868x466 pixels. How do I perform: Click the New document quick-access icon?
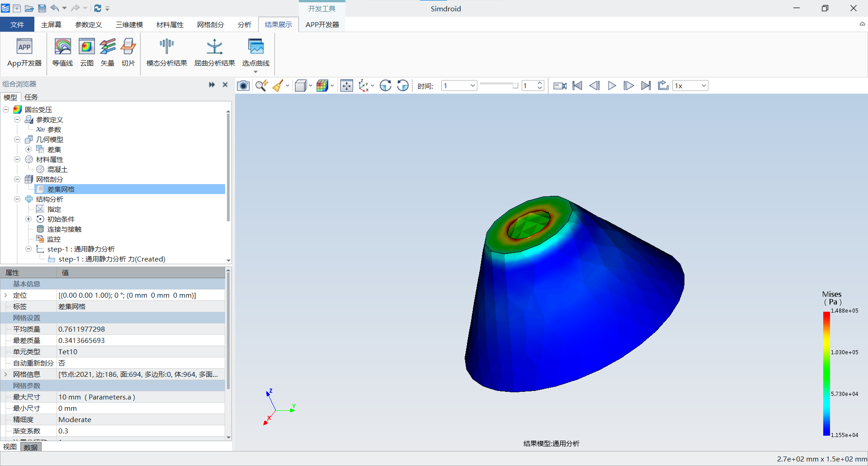coord(17,8)
